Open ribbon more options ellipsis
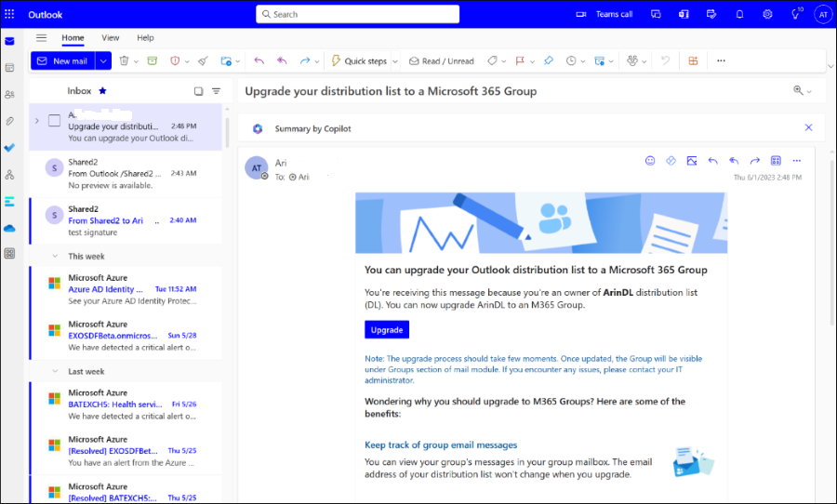 (x=721, y=60)
